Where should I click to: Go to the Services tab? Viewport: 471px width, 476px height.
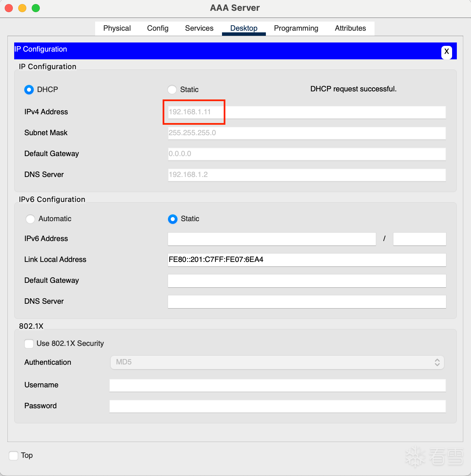click(x=199, y=28)
